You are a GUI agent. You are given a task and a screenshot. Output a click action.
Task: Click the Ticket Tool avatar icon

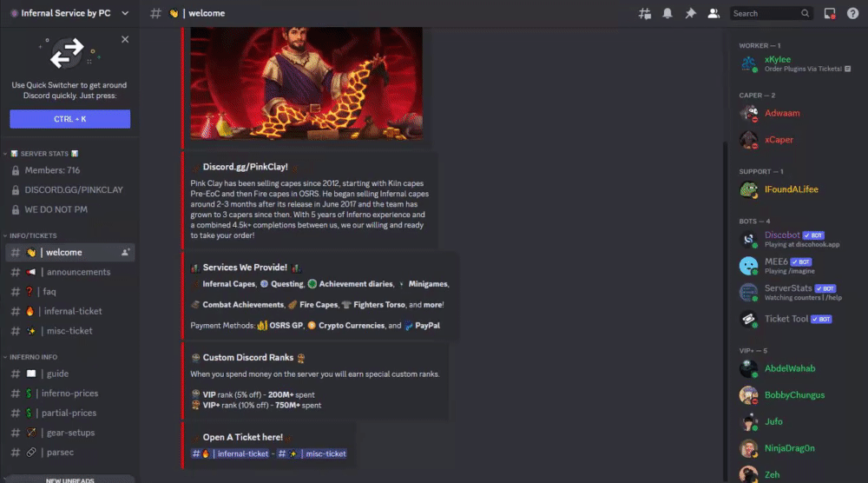pos(748,319)
